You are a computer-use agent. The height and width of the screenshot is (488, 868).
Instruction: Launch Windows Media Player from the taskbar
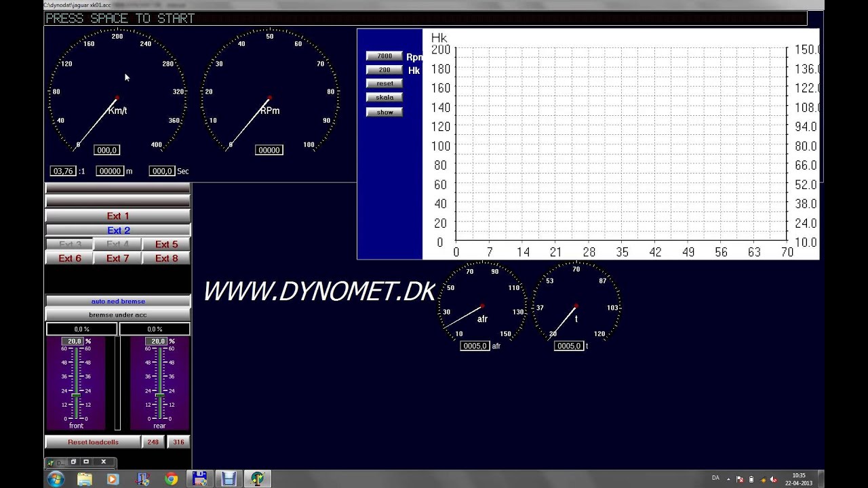point(113,479)
